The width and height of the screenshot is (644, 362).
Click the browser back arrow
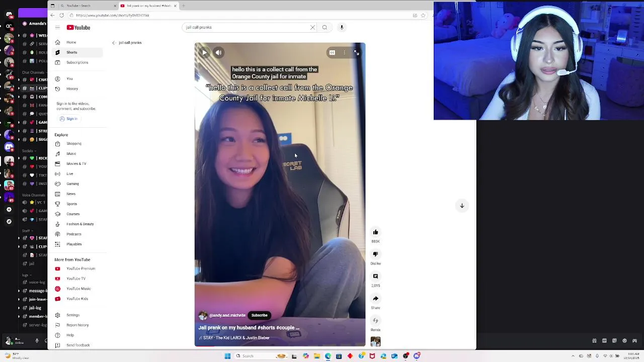pos(52,16)
